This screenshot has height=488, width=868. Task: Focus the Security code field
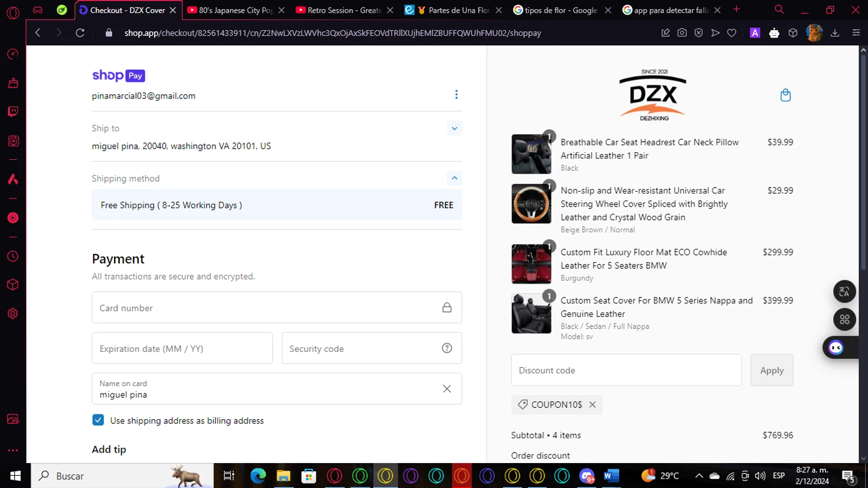click(372, 348)
